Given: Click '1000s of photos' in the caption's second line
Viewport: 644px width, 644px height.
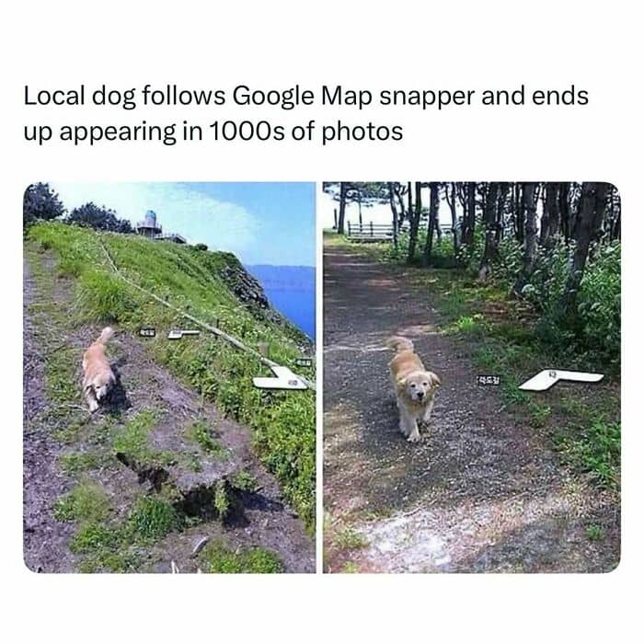Looking at the screenshot, I should pos(306,132).
